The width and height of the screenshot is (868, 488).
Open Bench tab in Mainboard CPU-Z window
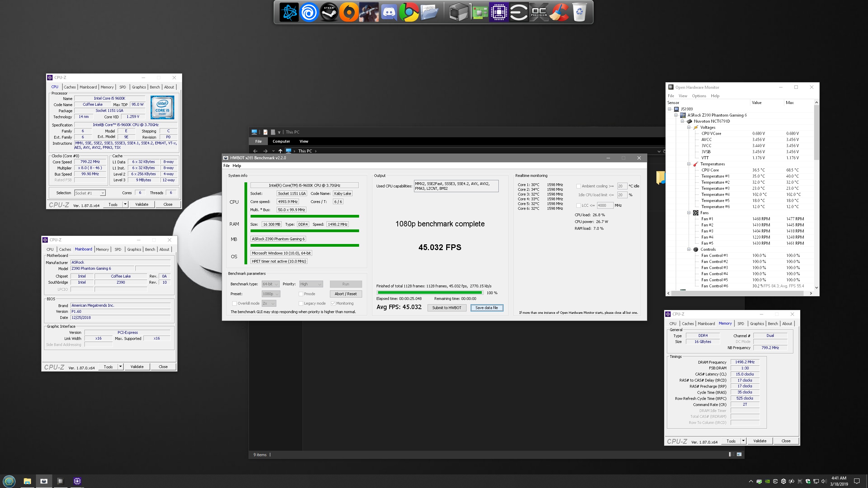pyautogui.click(x=150, y=249)
